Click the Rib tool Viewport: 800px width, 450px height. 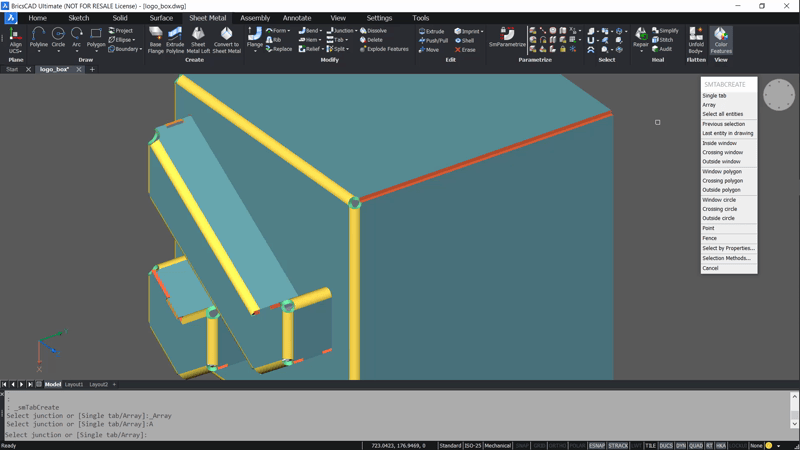point(274,40)
